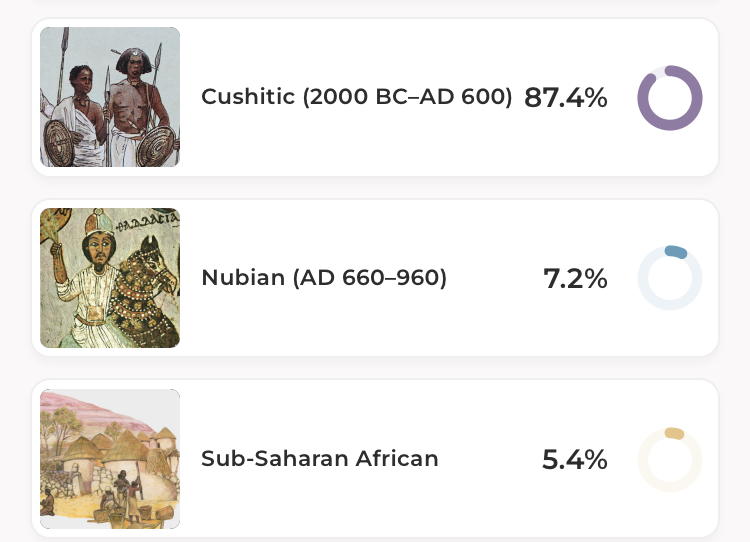Select the 87.4% Cushitic percentage

pyautogui.click(x=565, y=98)
